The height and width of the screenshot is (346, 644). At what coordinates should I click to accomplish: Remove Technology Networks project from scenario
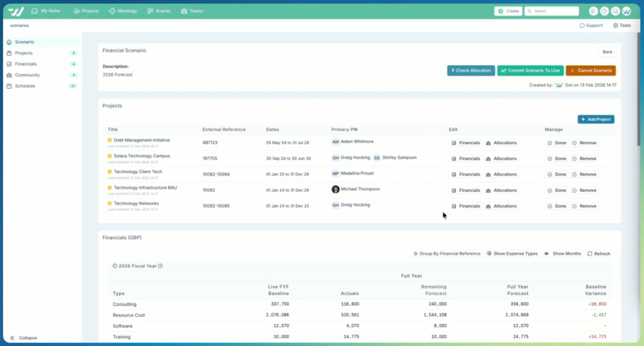coord(584,206)
